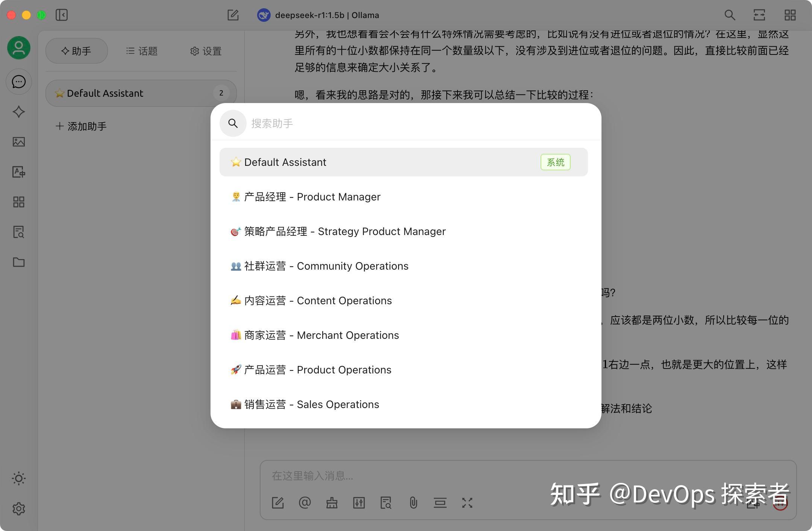Viewport: 812px width, 531px height.
Task: Open the Knowledge Base from the sidebar
Action: pyautogui.click(x=19, y=232)
